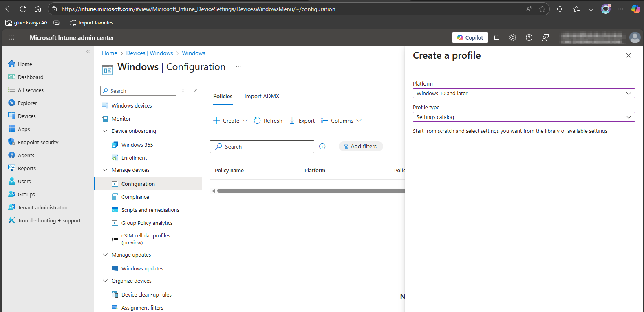This screenshot has width=644, height=312.
Task: Collapse the Device onboarding section
Action: click(105, 131)
